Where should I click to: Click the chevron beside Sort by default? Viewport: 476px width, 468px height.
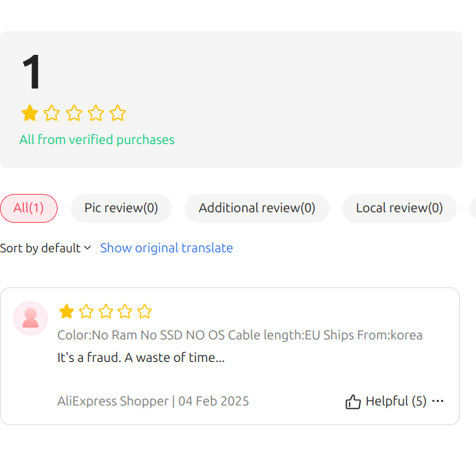pos(88,247)
